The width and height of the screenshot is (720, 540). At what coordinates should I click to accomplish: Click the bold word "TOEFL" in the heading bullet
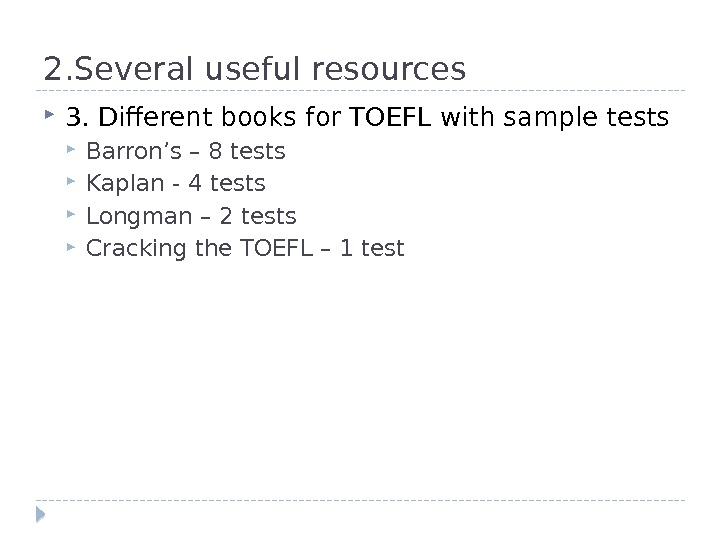pos(390,120)
